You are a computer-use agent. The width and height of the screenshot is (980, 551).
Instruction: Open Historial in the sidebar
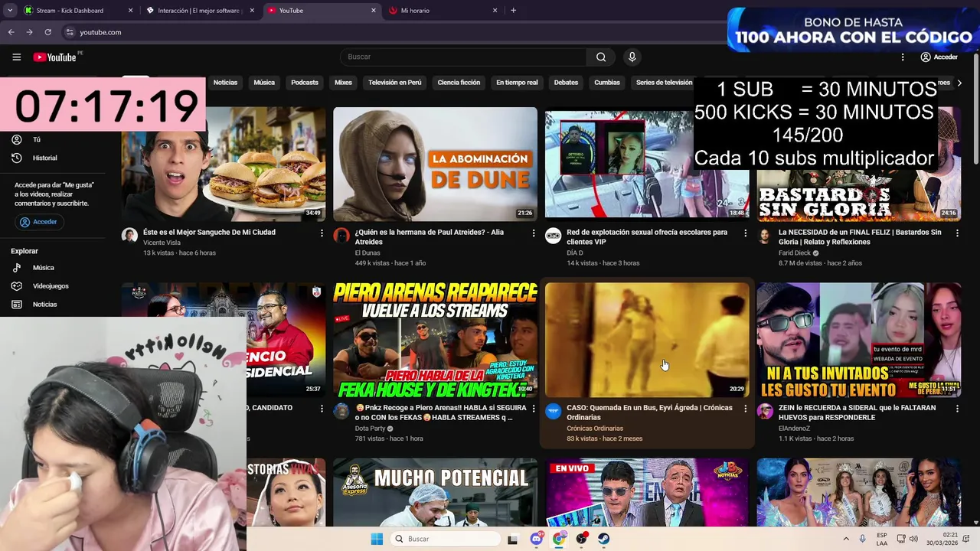44,158
